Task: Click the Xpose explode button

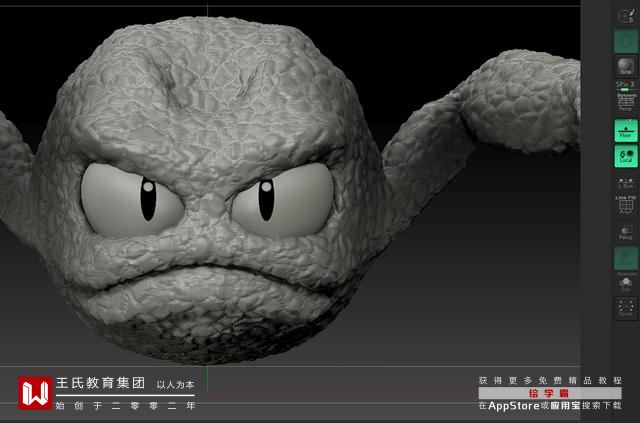Action: (626, 308)
